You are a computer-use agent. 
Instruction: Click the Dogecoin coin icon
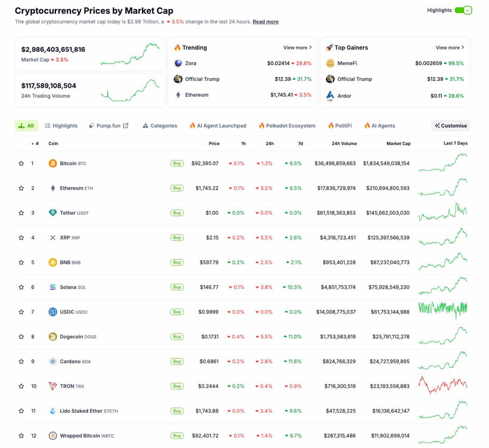pos(52,337)
